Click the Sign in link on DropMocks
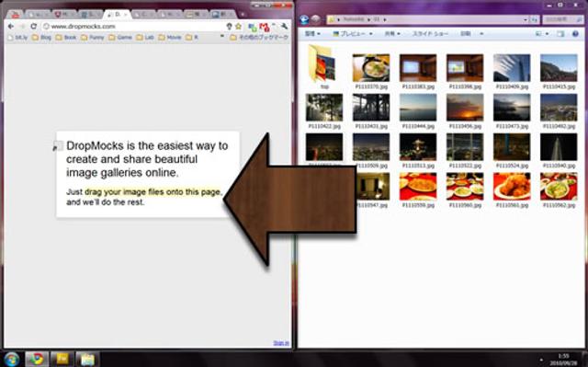 (281, 343)
